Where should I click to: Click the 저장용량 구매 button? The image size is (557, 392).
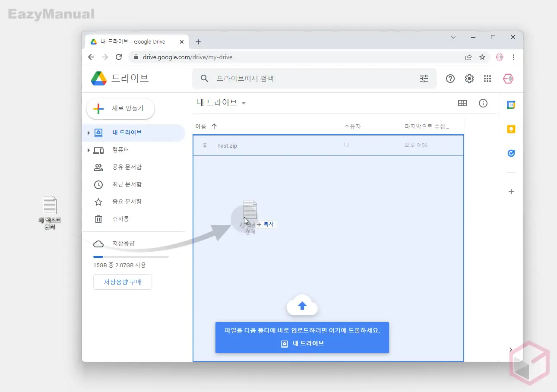click(x=123, y=282)
